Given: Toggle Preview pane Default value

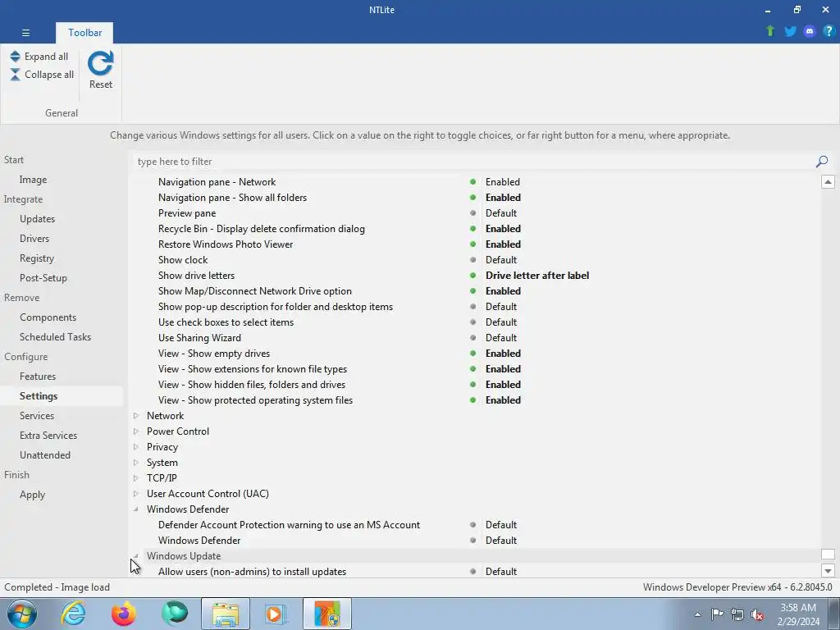Looking at the screenshot, I should click(501, 213).
